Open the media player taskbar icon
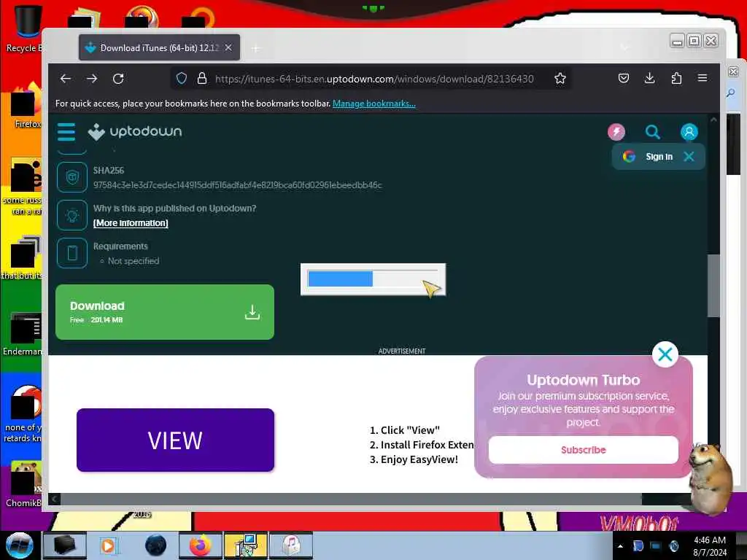Image resolution: width=747 pixels, height=560 pixels. (109, 545)
